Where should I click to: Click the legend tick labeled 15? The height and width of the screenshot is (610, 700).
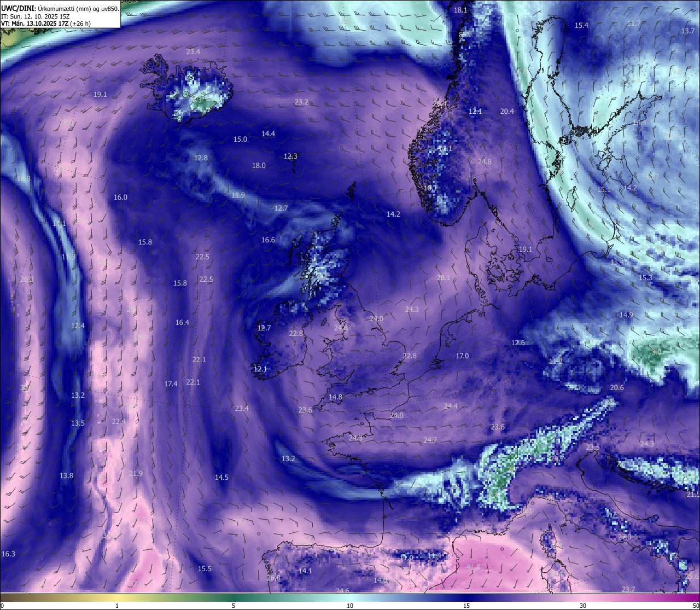(x=466, y=606)
